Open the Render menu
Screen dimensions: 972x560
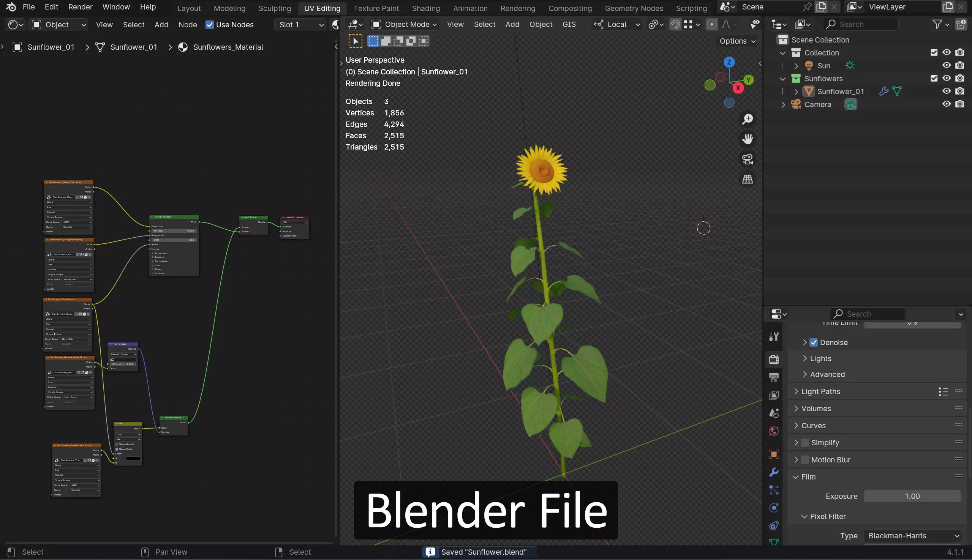point(81,7)
